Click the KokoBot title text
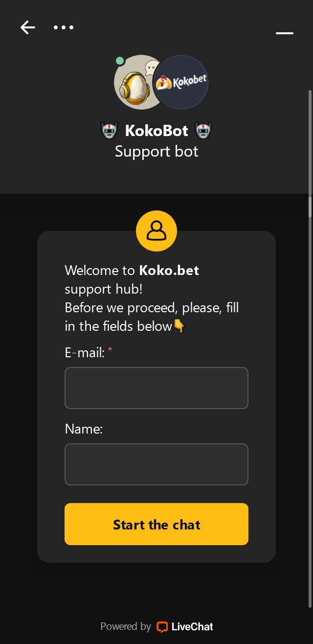The height and width of the screenshot is (644, 313). click(x=156, y=130)
